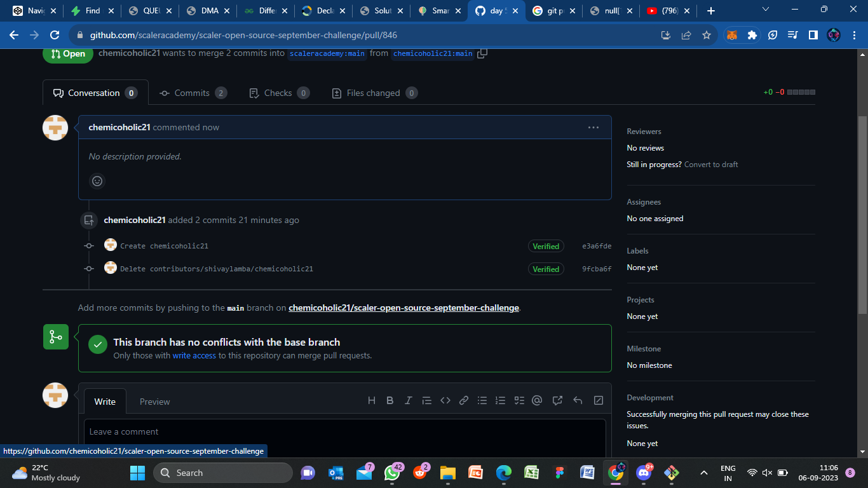The image size is (868, 488).
Task: Convert the pull request to draft
Action: [712, 164]
